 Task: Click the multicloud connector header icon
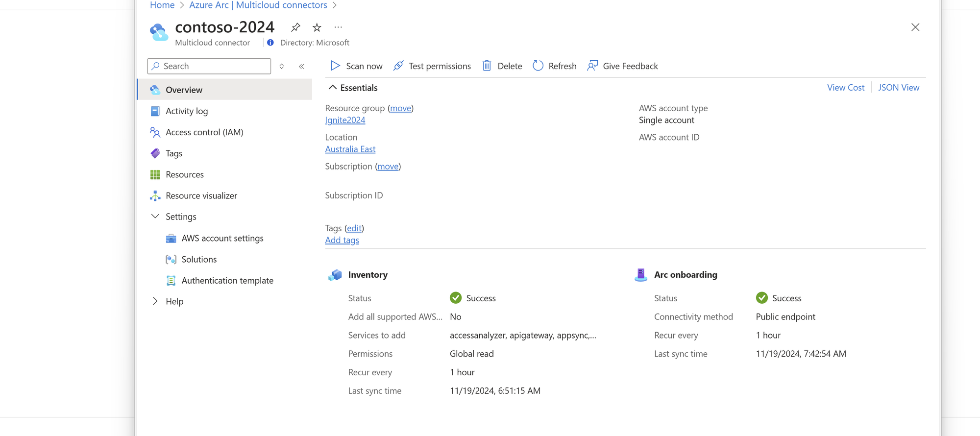coord(159,32)
